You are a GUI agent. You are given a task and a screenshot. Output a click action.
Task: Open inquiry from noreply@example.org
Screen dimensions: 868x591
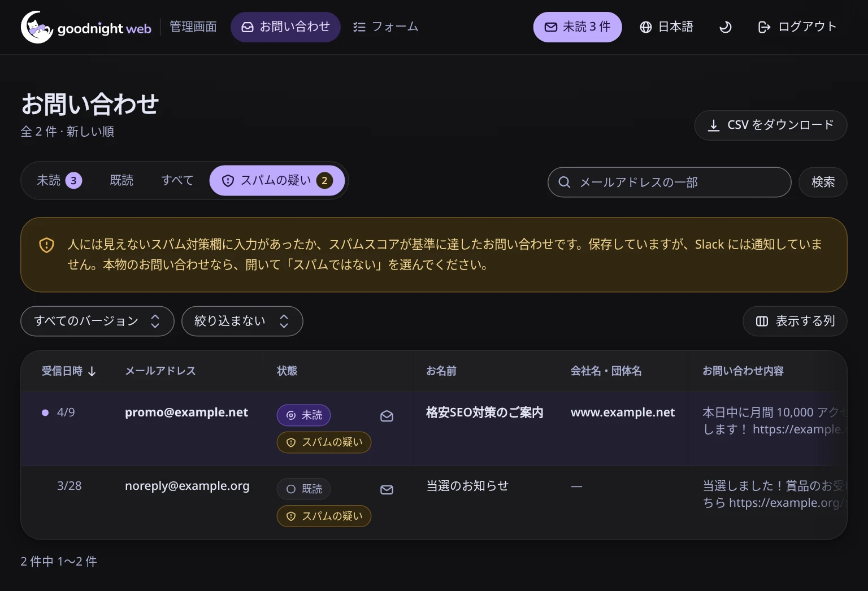pyautogui.click(x=187, y=486)
